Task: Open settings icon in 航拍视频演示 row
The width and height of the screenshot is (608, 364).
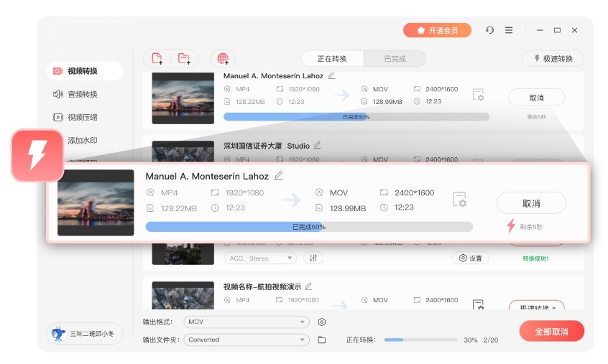Action: coord(478,304)
